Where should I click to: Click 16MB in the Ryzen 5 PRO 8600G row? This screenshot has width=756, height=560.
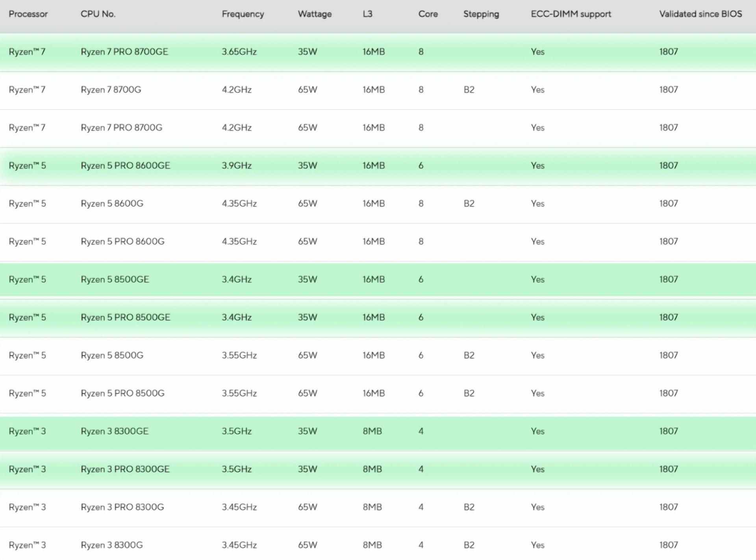pyautogui.click(x=374, y=242)
